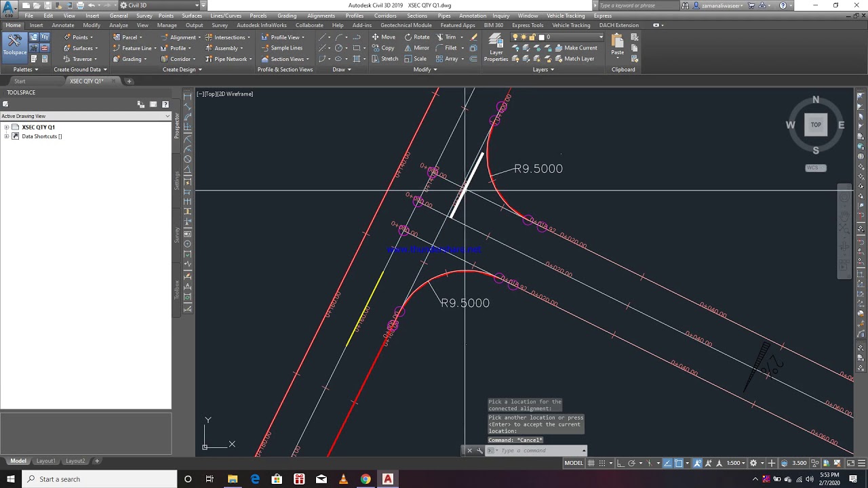
Task: Toggle ortho mode in status bar
Action: click(x=621, y=463)
